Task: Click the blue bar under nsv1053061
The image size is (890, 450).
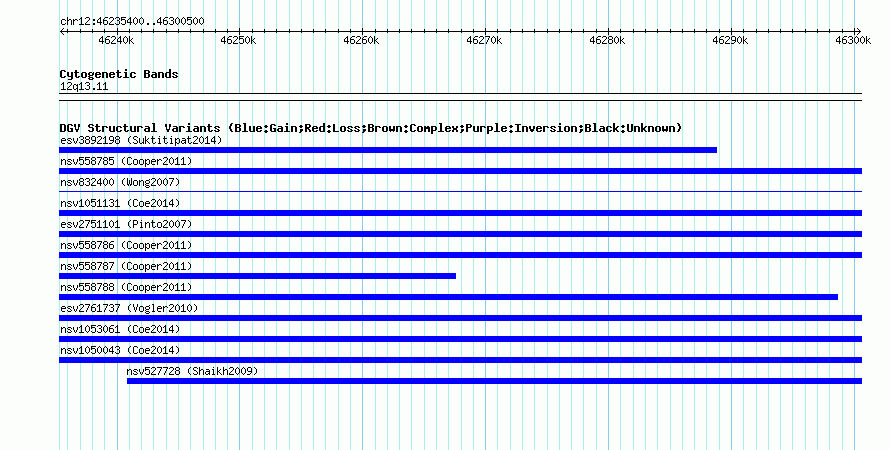Action: 460,339
